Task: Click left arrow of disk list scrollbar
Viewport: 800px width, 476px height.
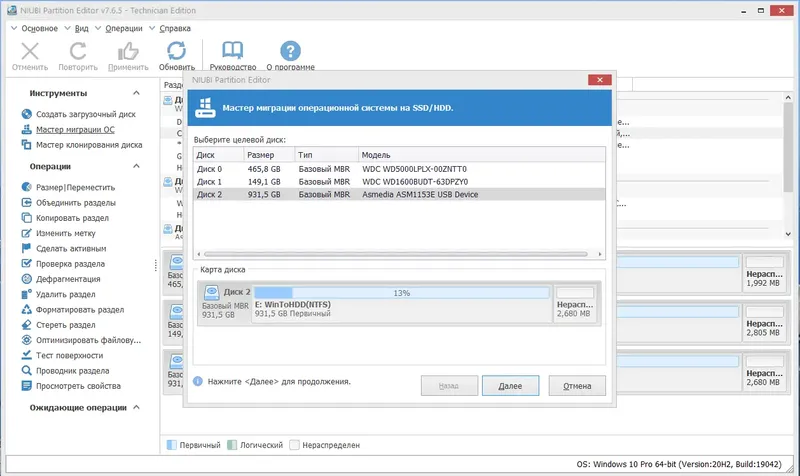Action: point(199,254)
